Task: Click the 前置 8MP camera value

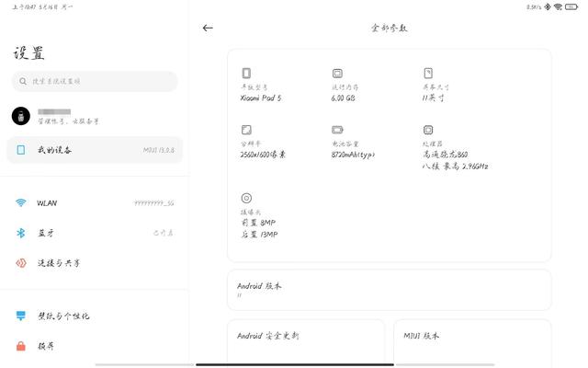Action: tap(259, 223)
